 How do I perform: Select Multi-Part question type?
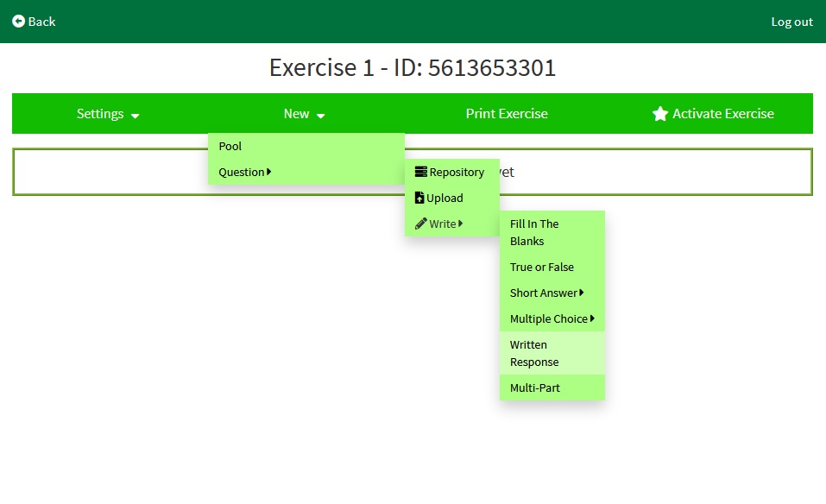tap(534, 387)
